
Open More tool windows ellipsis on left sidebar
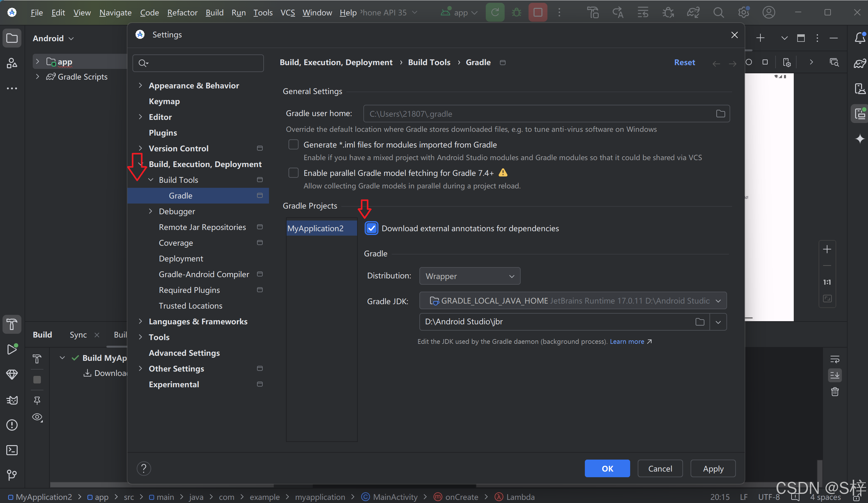click(12, 88)
